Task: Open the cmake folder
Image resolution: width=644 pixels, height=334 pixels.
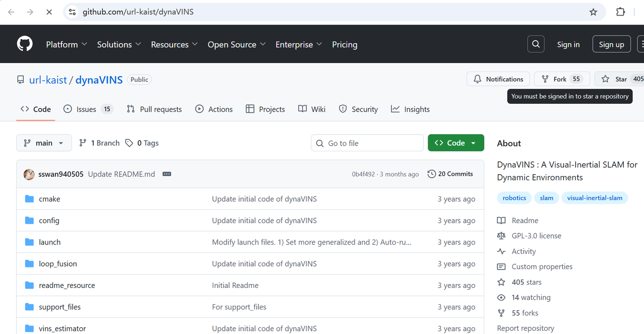Action: click(49, 199)
